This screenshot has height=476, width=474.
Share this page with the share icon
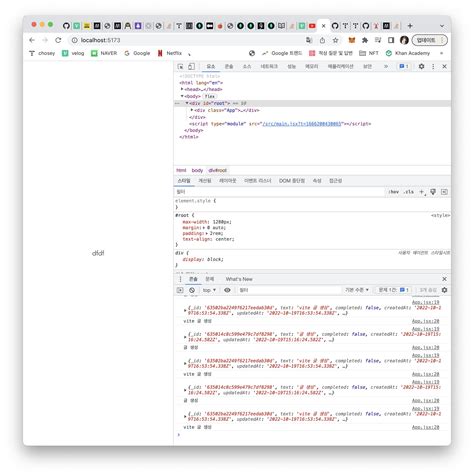pos(322,40)
